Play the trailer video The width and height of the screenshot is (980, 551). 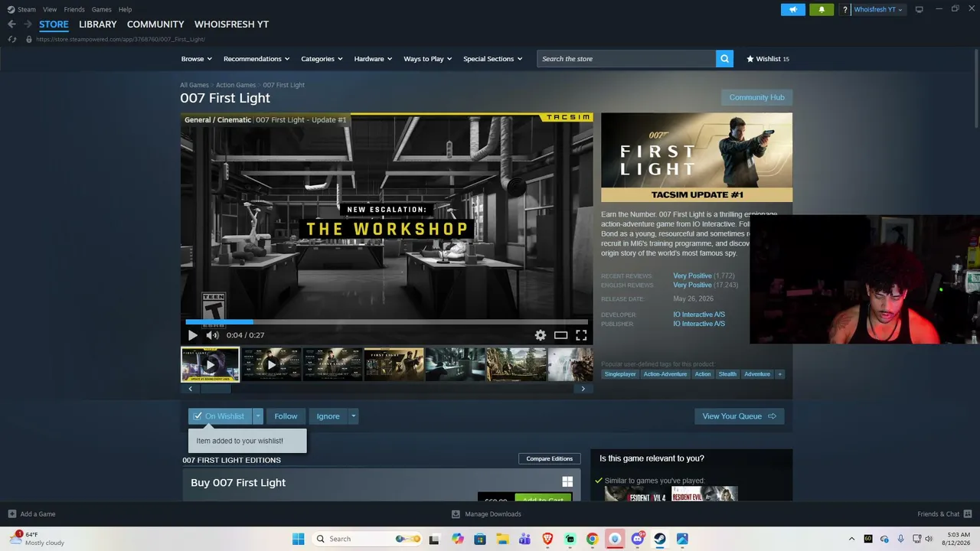click(192, 335)
